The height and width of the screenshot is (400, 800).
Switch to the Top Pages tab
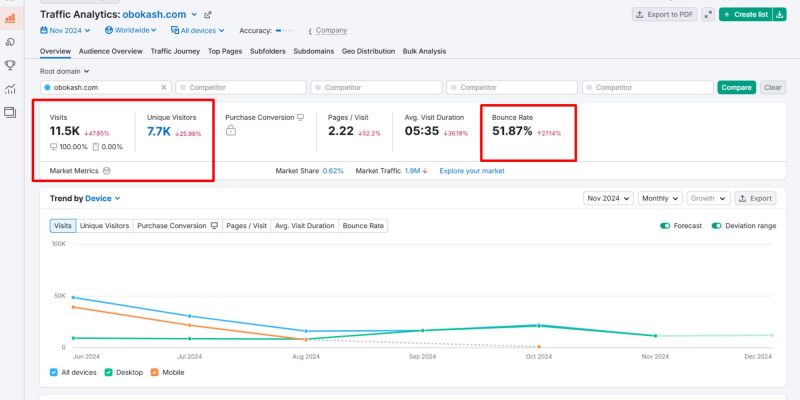tap(225, 51)
